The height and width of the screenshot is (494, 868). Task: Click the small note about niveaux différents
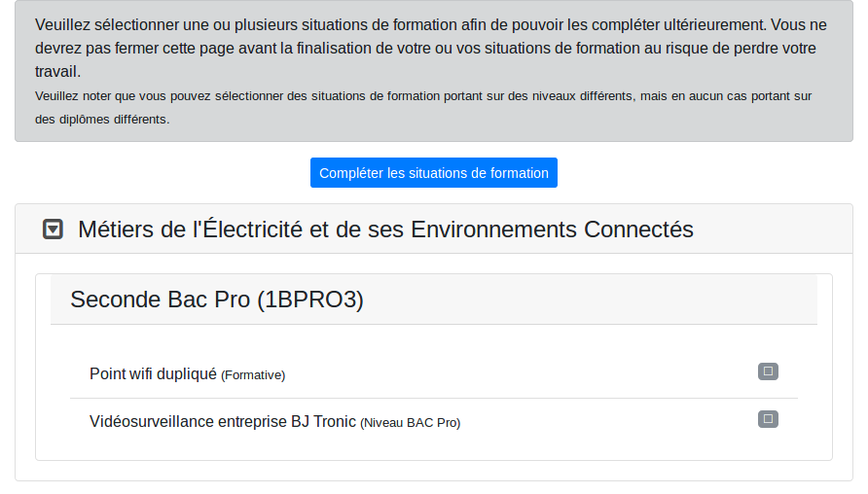pos(423,107)
